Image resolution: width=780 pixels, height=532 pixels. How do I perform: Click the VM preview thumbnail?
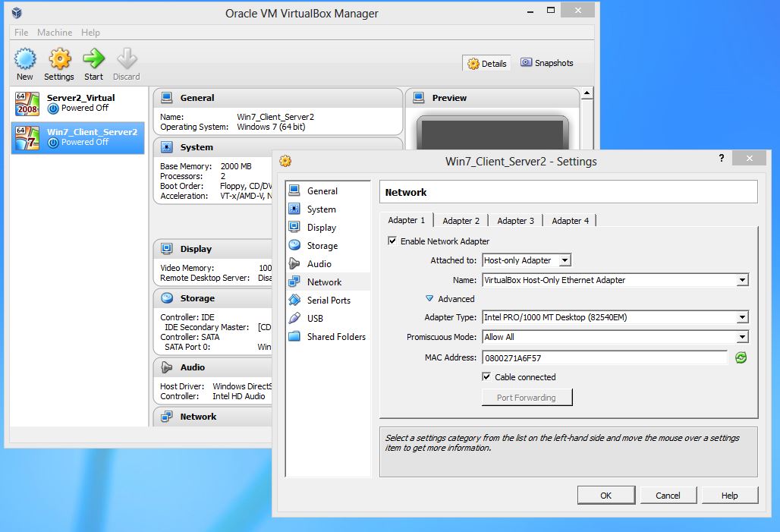point(492,132)
